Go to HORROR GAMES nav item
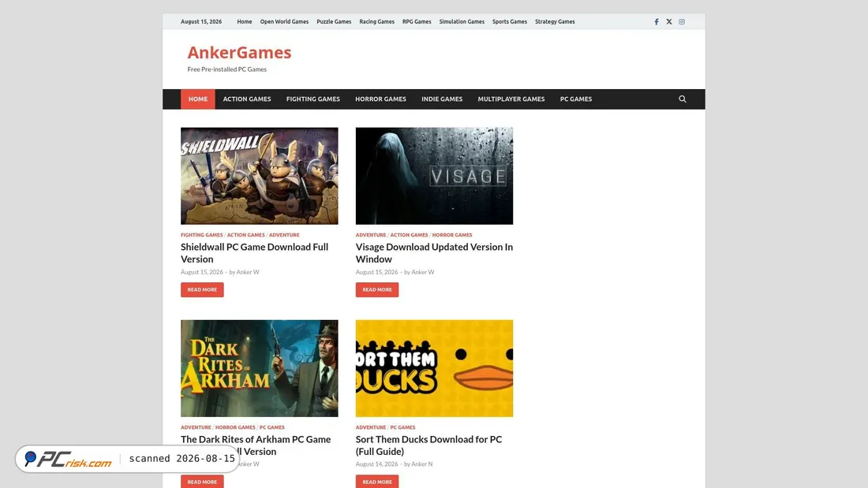Screen dimensions: 868x488 [x=381, y=99]
